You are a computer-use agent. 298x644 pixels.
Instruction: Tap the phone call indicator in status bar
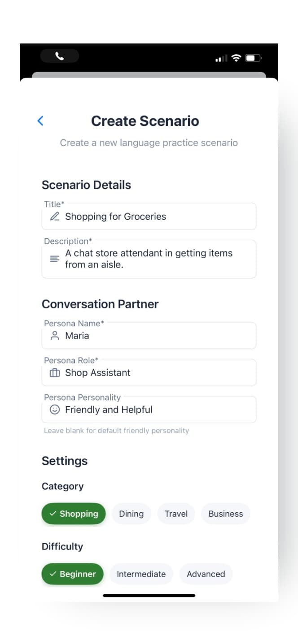click(x=60, y=56)
